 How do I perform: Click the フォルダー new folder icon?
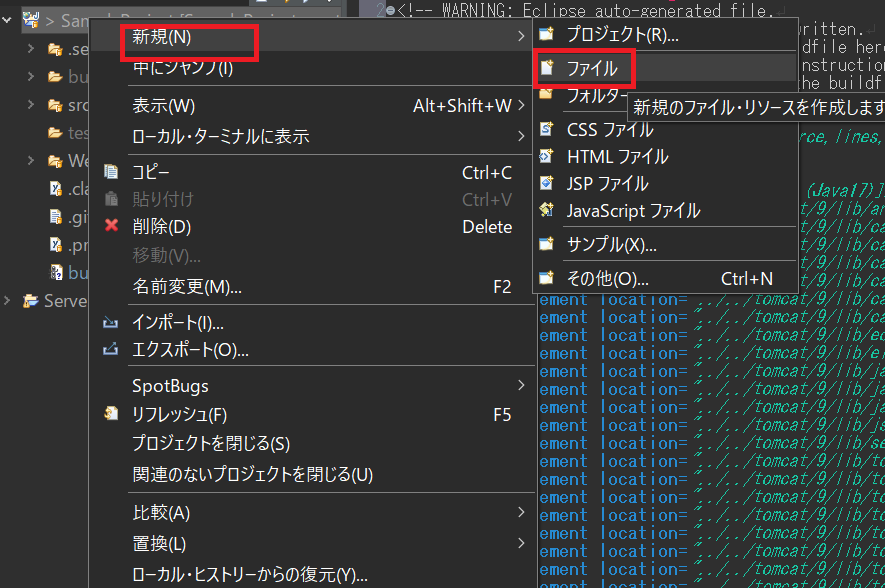coord(545,95)
